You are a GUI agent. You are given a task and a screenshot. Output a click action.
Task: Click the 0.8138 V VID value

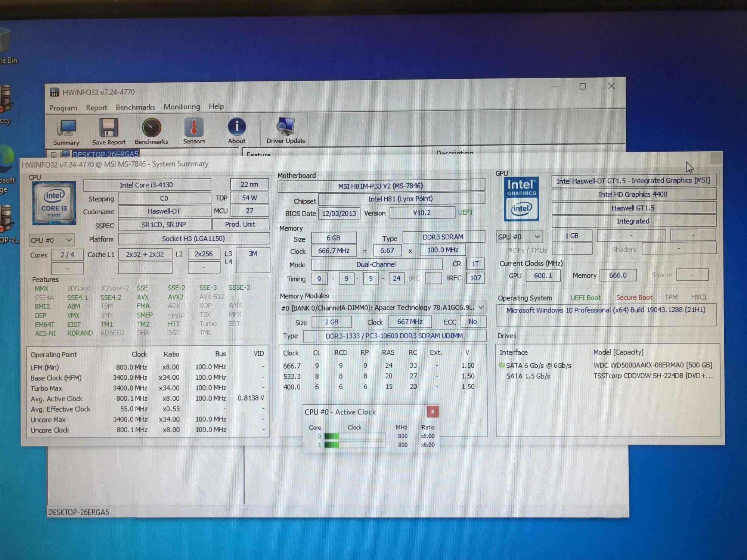click(251, 398)
